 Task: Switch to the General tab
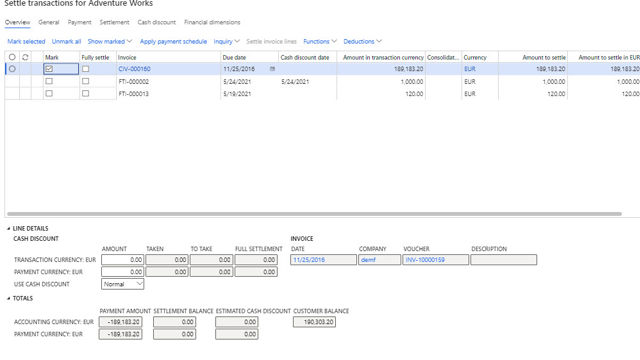point(49,22)
